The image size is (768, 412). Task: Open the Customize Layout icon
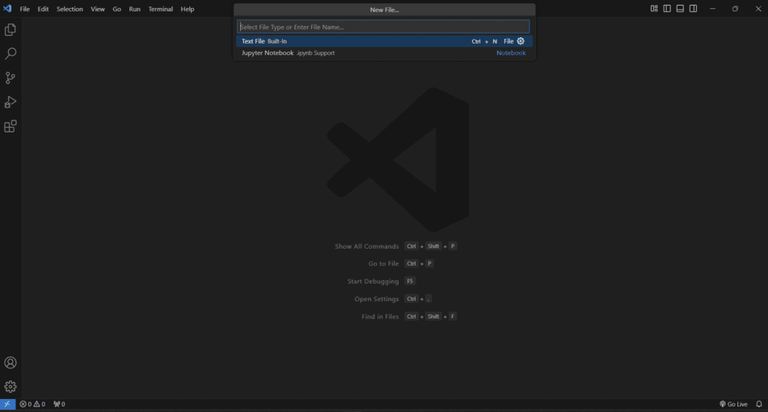[654, 9]
